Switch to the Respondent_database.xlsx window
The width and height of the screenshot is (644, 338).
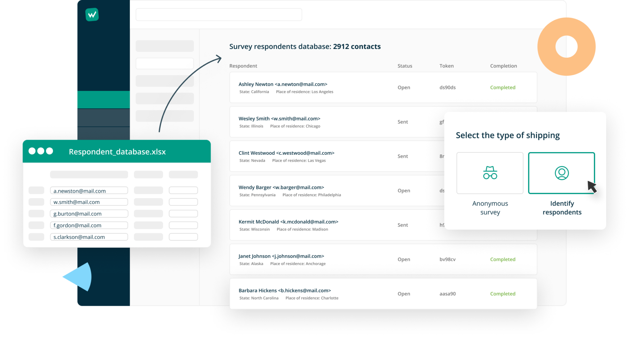[x=117, y=152]
